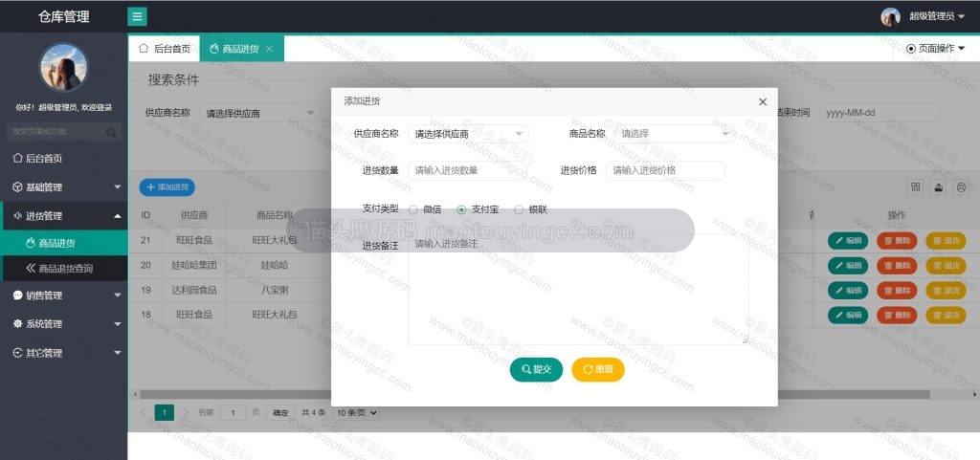980x460 pixels.
Task: Open the 超级管理员 user menu
Action: 936,17
